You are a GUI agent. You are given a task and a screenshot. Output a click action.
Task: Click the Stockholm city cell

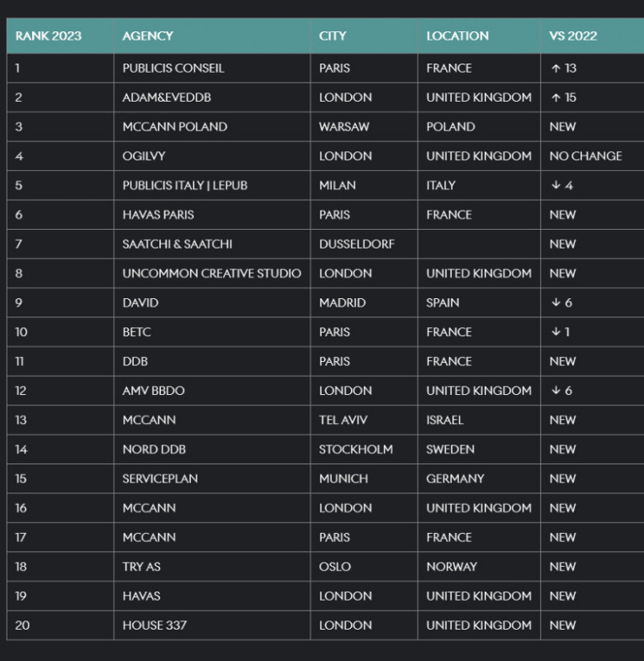click(x=356, y=449)
